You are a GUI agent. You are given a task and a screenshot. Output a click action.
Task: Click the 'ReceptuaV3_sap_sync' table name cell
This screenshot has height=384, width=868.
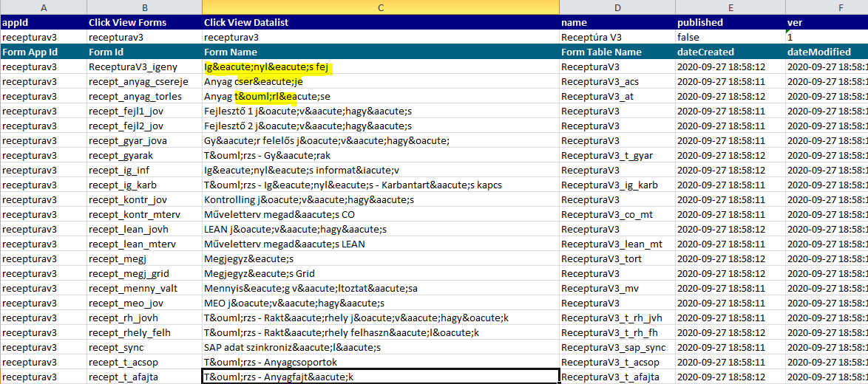coord(617,347)
